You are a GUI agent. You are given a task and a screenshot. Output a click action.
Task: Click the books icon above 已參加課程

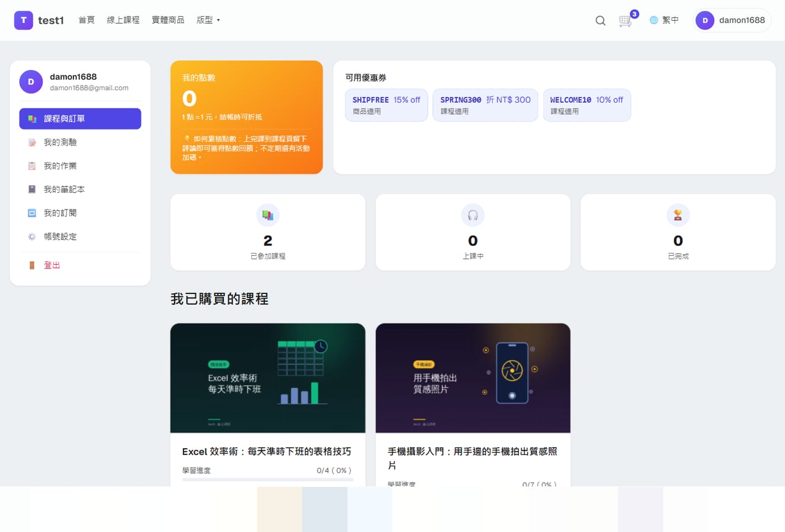coord(268,215)
